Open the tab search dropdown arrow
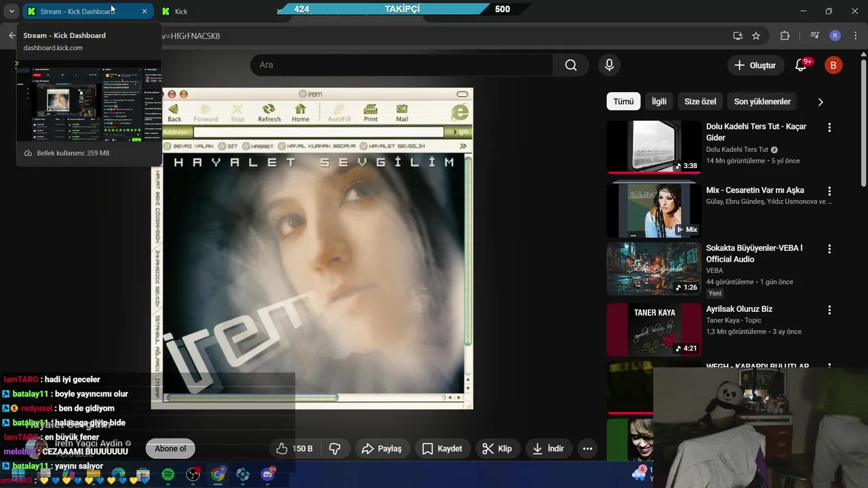This screenshot has height=488, width=868. 12,12
